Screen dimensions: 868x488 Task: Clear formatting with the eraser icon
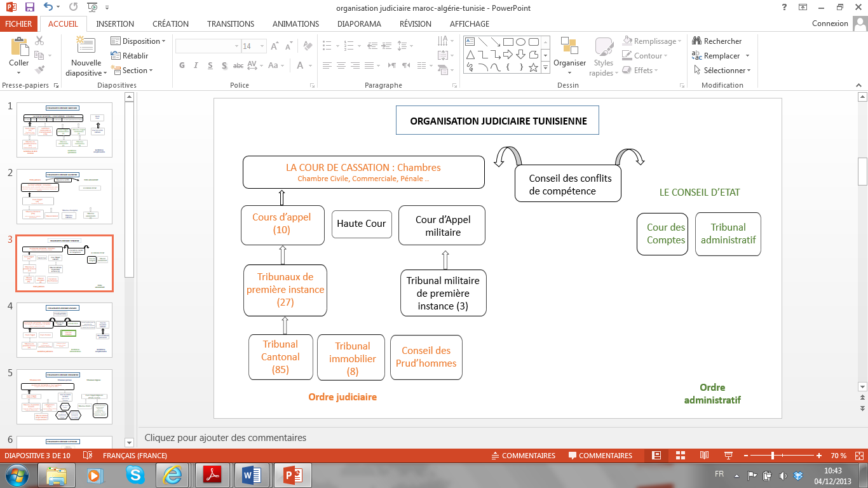coord(308,46)
